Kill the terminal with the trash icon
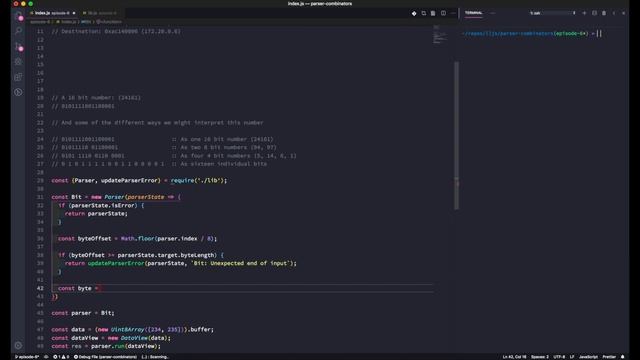 (x=604, y=13)
